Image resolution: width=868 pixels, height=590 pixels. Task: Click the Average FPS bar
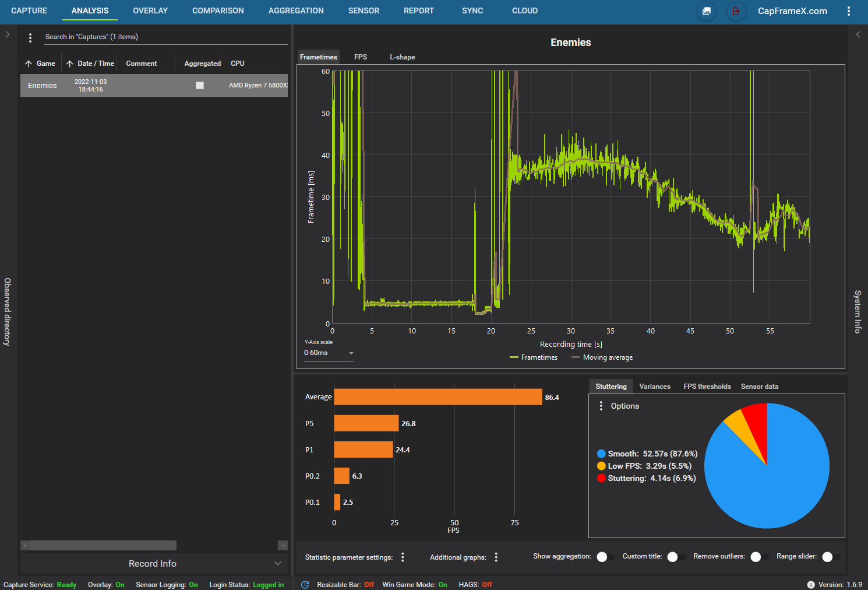coord(438,397)
